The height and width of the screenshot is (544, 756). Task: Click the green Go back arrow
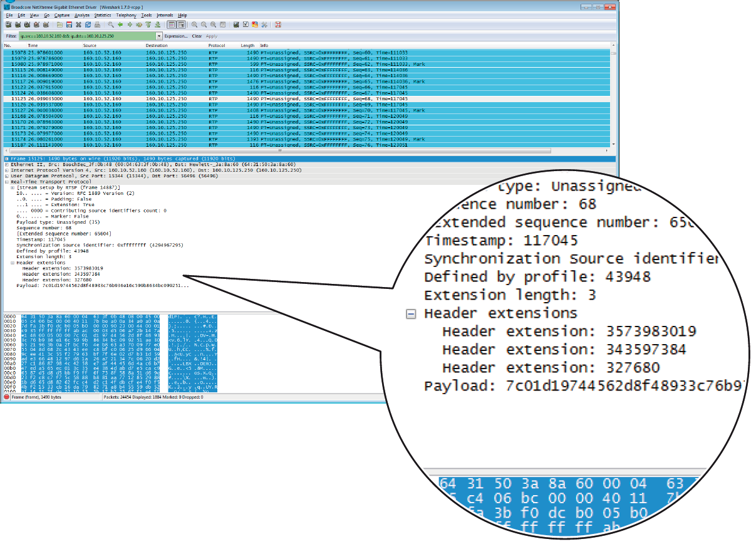coord(120,25)
